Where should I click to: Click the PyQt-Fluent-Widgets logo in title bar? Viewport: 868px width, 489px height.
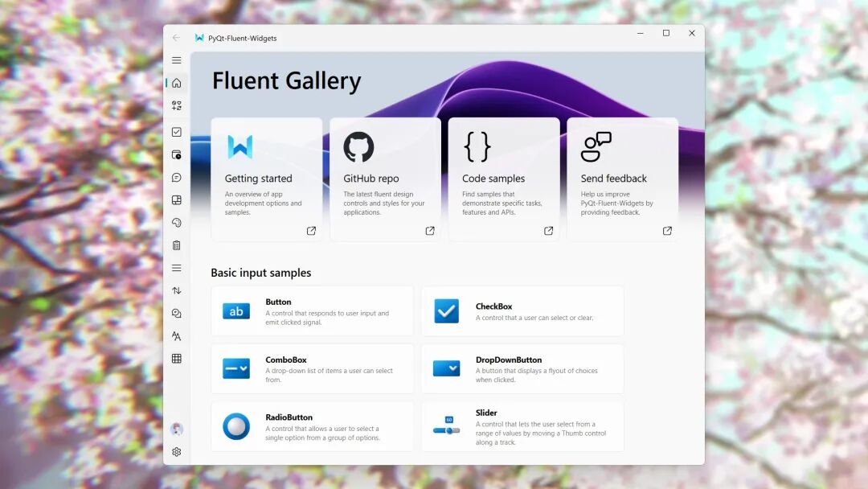pyautogui.click(x=199, y=38)
